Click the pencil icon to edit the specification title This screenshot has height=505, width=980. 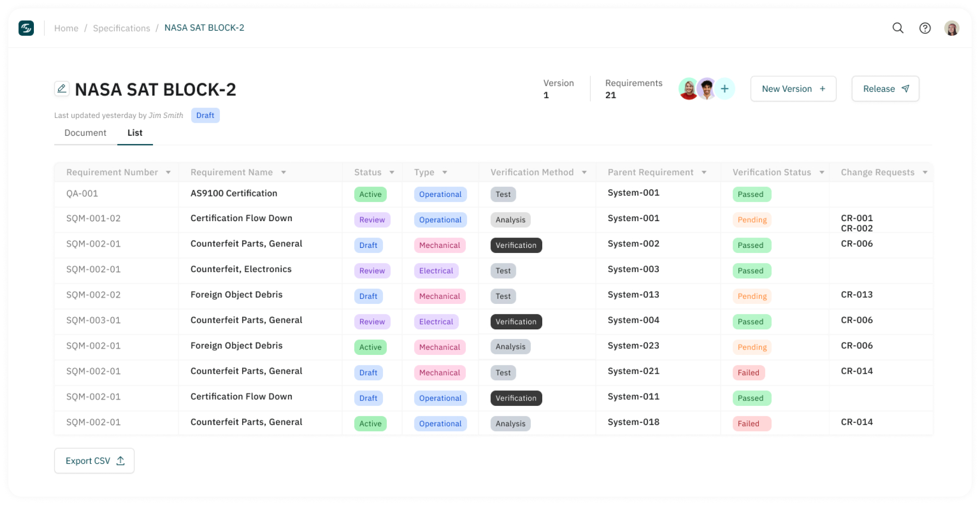point(62,89)
